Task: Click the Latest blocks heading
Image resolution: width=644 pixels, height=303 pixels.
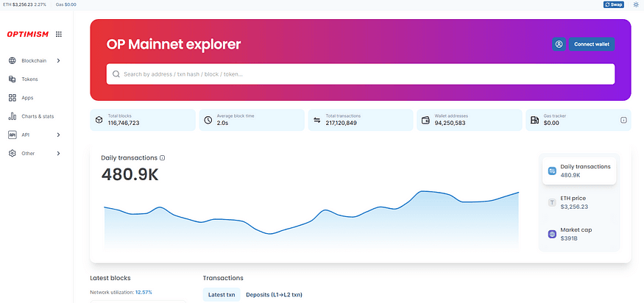Action: [110, 278]
